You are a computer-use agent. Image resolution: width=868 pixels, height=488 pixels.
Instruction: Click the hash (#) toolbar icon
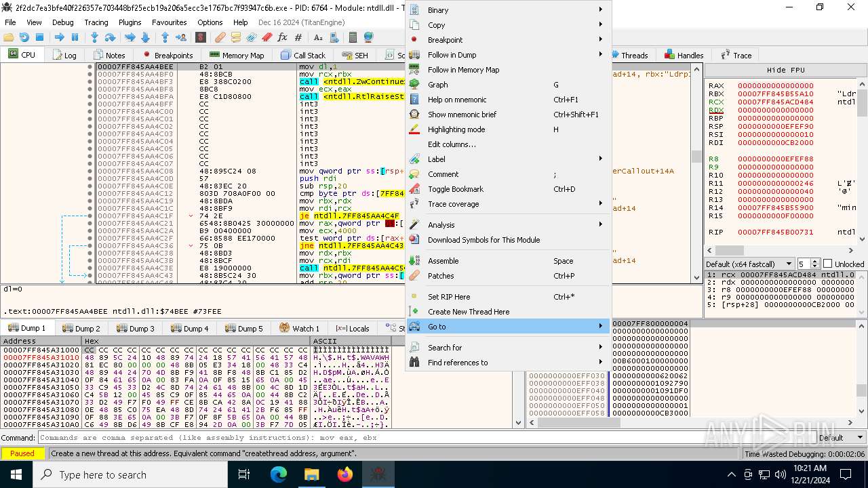pyautogui.click(x=298, y=37)
